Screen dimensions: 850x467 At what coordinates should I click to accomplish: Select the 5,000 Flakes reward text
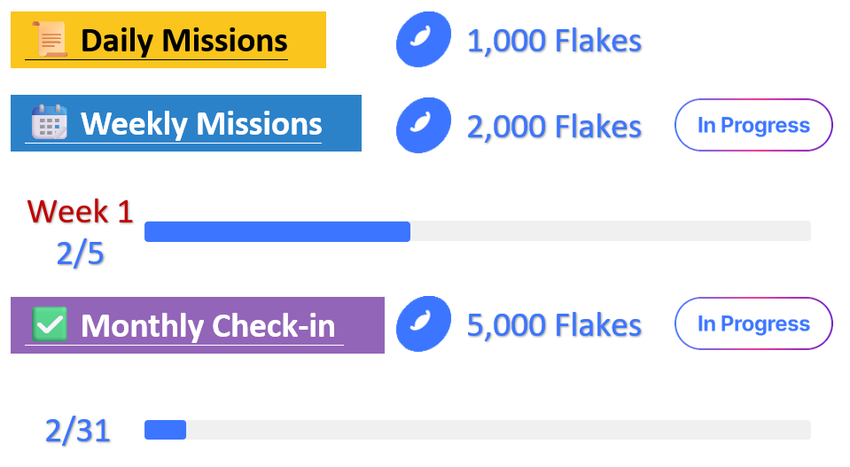(x=553, y=325)
